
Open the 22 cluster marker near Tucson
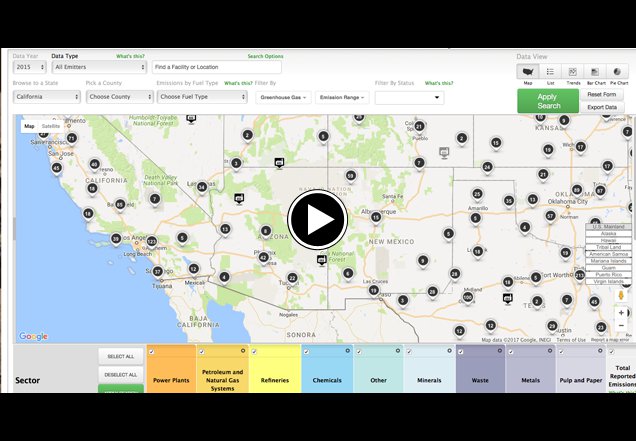(292, 278)
